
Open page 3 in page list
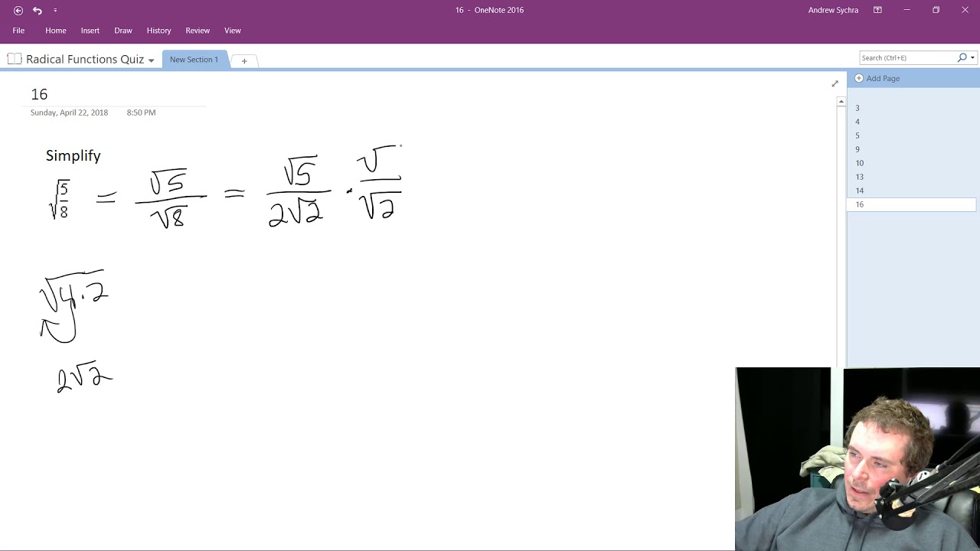tap(911, 108)
